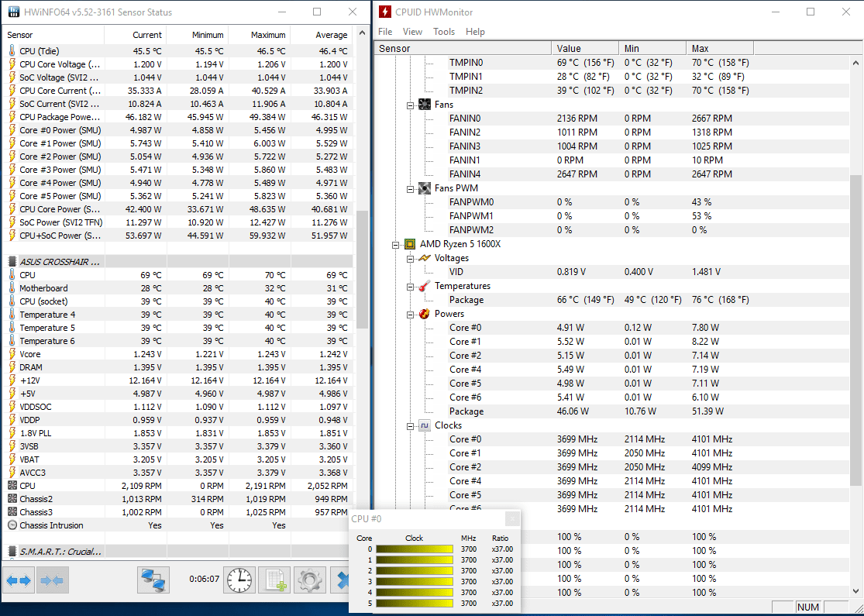Click the Maximum column header in HWiNFO

(260, 35)
